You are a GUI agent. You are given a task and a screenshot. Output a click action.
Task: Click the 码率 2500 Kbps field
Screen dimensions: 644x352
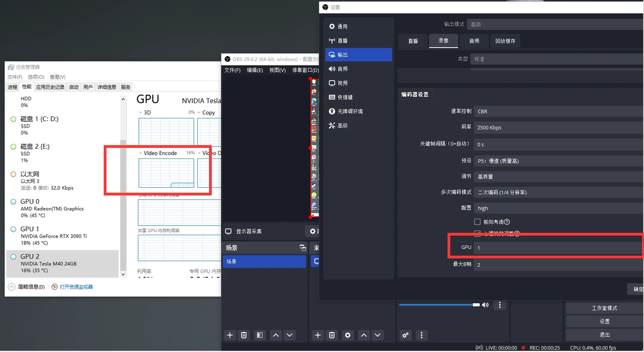point(559,128)
